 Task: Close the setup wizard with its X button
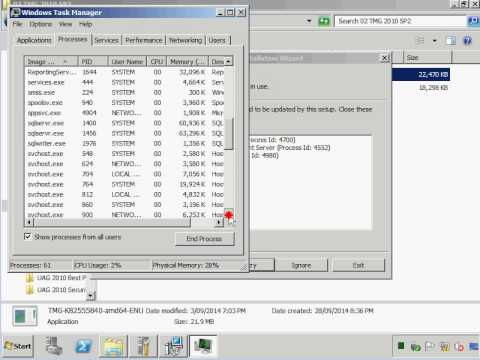385,58
